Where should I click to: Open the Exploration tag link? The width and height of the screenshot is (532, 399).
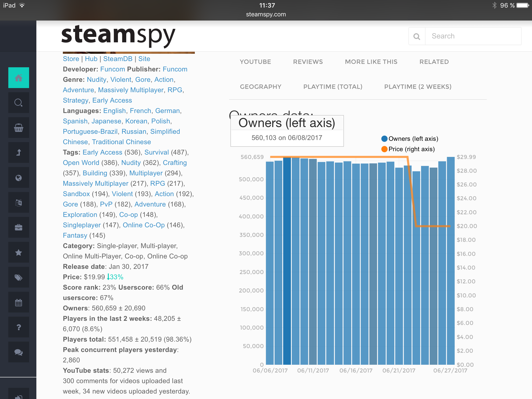pyautogui.click(x=80, y=215)
